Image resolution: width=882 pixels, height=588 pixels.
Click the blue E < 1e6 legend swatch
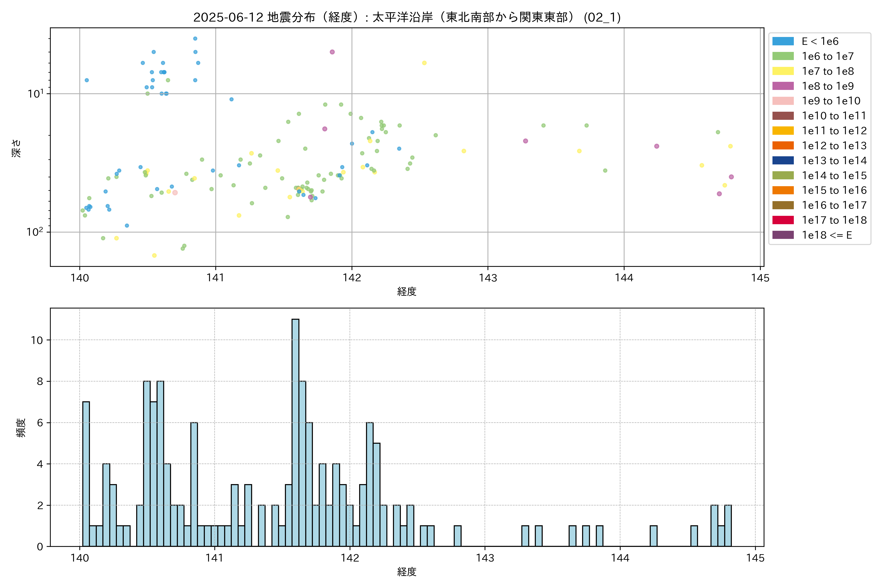pos(783,41)
